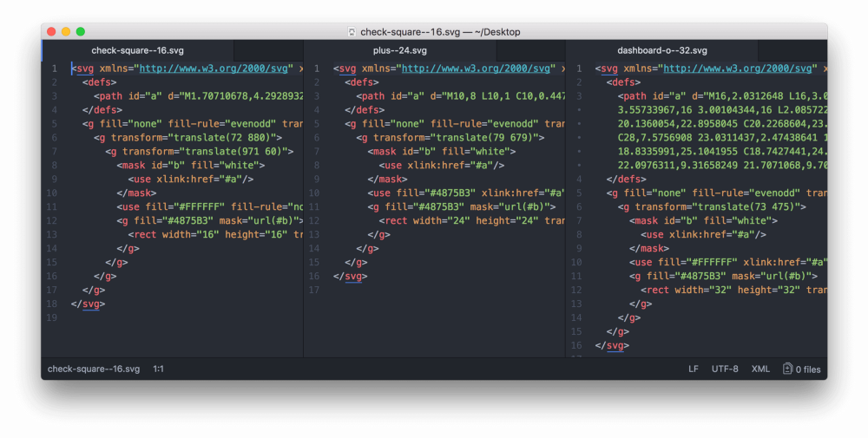This screenshot has height=438, width=868.
Task: Click closing </svg> tag in dashboard-o pane
Action: tap(612, 345)
